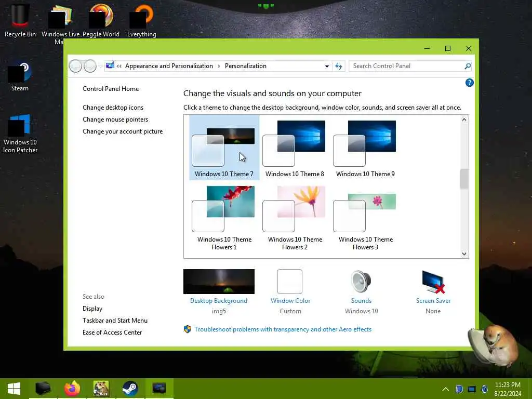The height and width of the screenshot is (399, 532).
Task: Open recent pages dropdown next to arrows
Action: [x=100, y=66]
